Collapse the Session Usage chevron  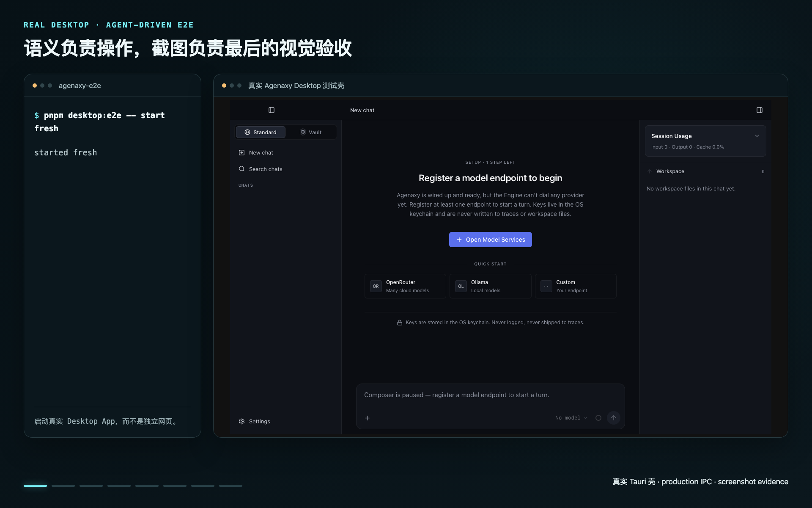(757, 136)
